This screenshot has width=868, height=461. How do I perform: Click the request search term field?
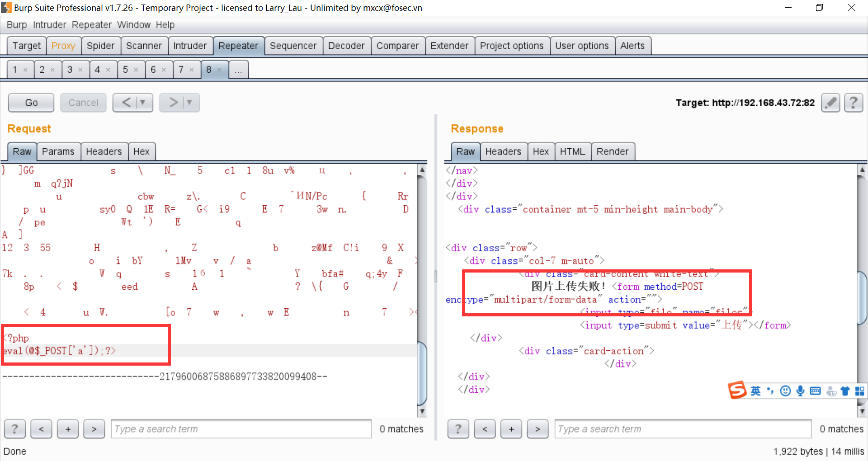point(241,429)
